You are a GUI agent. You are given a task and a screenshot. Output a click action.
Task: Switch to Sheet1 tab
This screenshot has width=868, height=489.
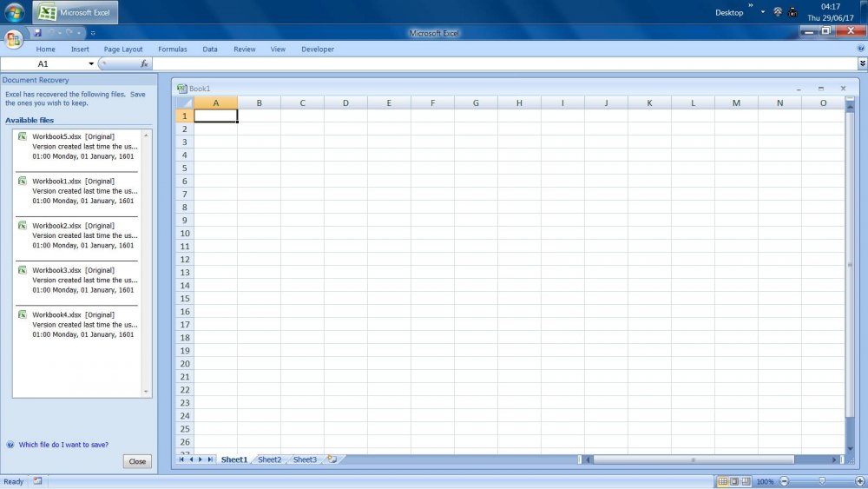coord(234,459)
